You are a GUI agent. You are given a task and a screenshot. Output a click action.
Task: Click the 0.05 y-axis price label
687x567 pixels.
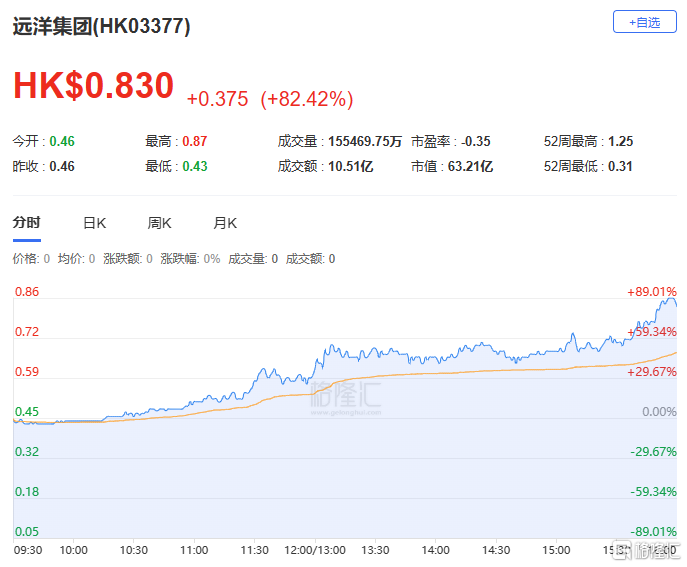(27, 532)
